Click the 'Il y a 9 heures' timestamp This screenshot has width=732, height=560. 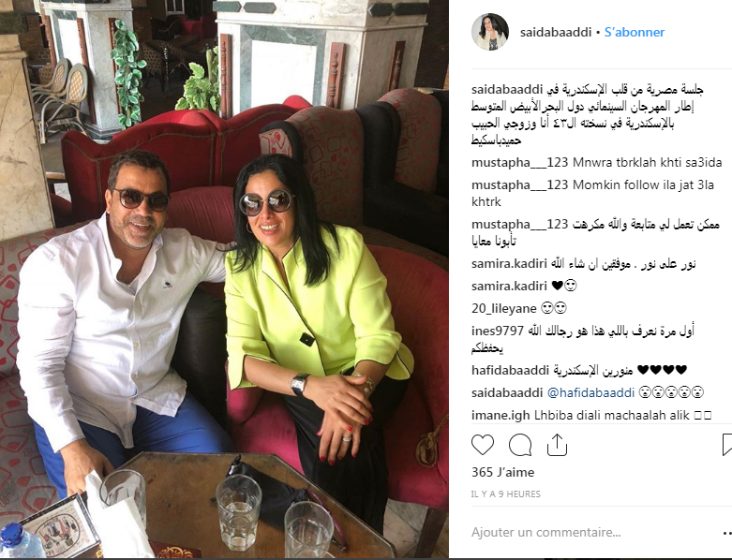[x=505, y=494]
